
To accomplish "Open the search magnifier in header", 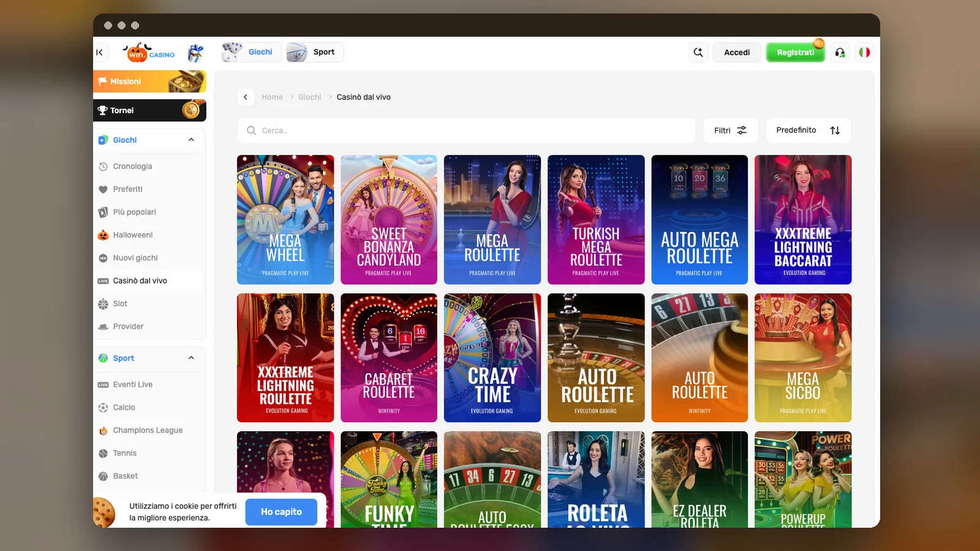I will 698,53.
